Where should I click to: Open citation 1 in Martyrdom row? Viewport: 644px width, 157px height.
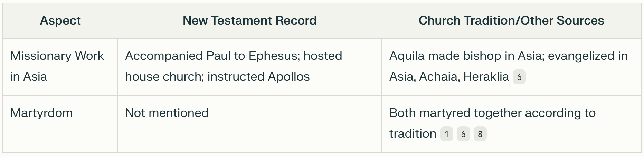click(x=446, y=134)
